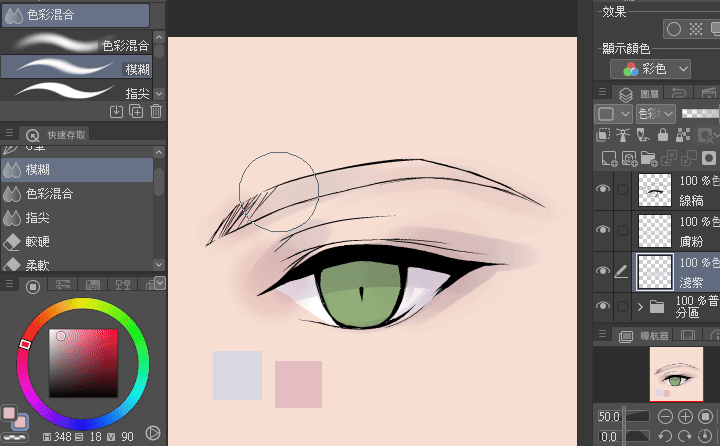The width and height of the screenshot is (720, 446).
Task: Open the palette color dropdown in layers
Action: 613,113
